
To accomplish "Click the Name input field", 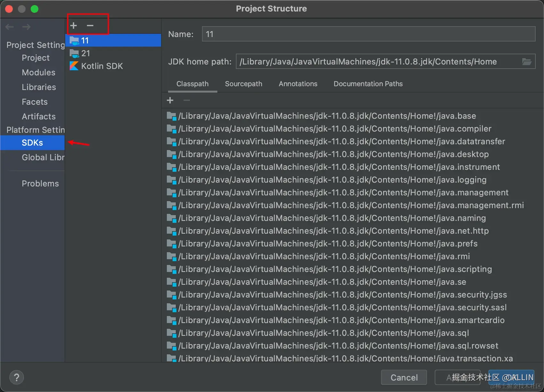I will [x=369, y=34].
